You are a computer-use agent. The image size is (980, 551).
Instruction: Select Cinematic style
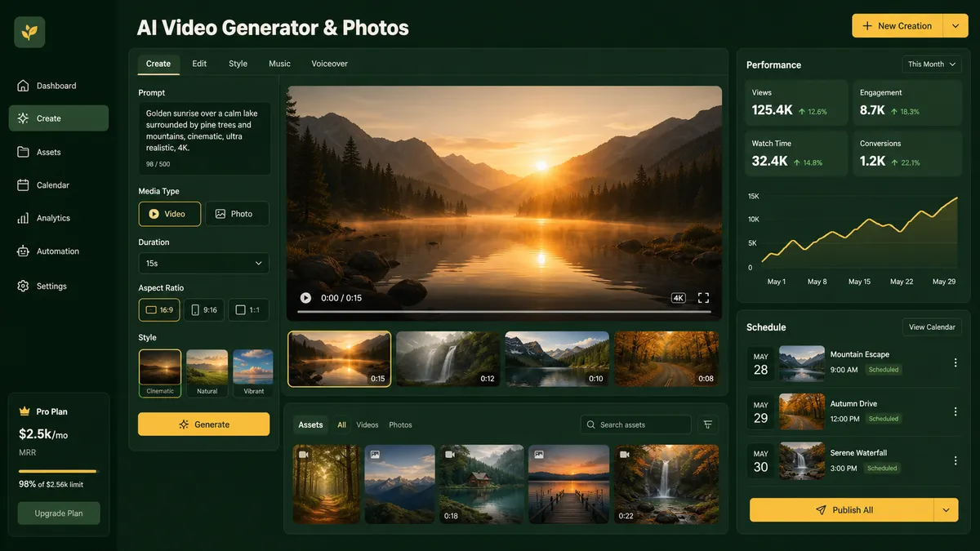[x=160, y=373]
